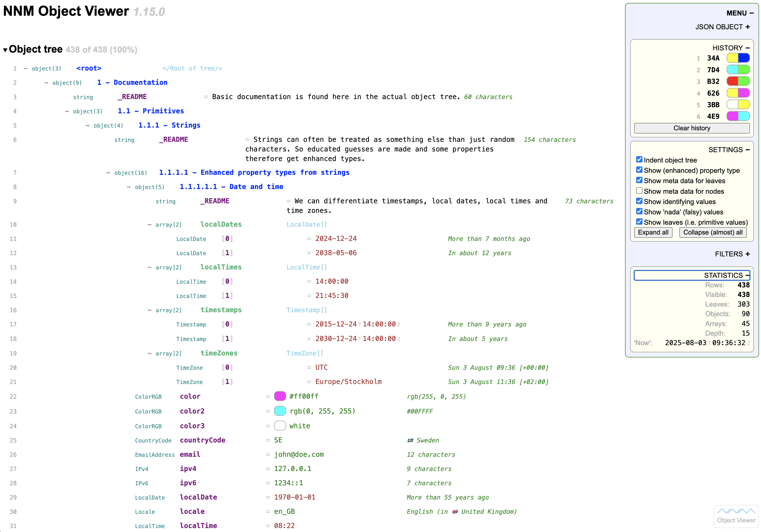Click the Expand all button

pyautogui.click(x=653, y=232)
